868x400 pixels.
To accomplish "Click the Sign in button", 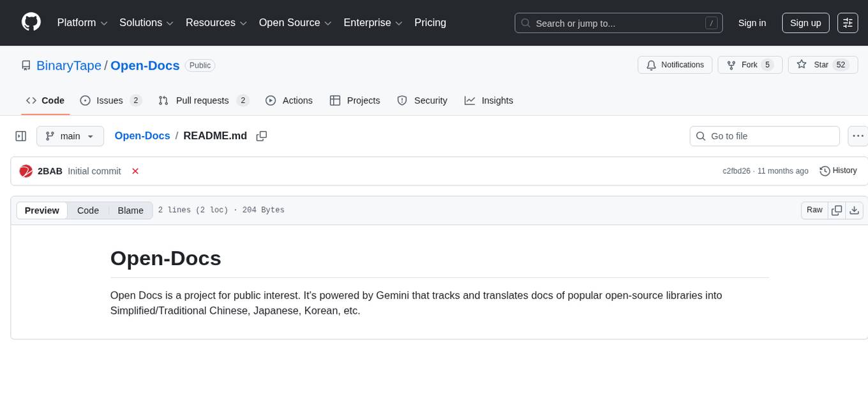I will (752, 23).
